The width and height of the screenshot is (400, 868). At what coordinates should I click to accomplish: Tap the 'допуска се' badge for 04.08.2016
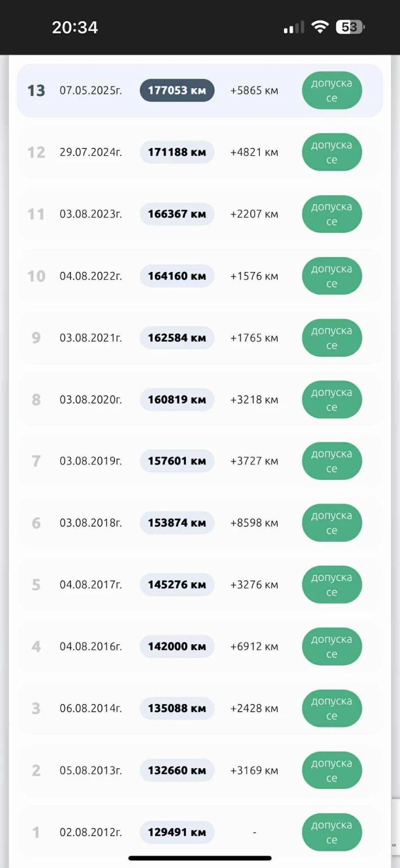[332, 647]
